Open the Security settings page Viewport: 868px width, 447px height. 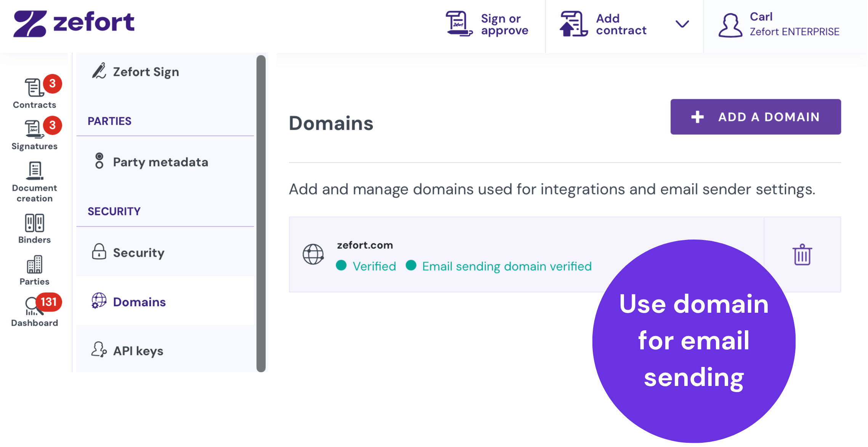point(165,252)
